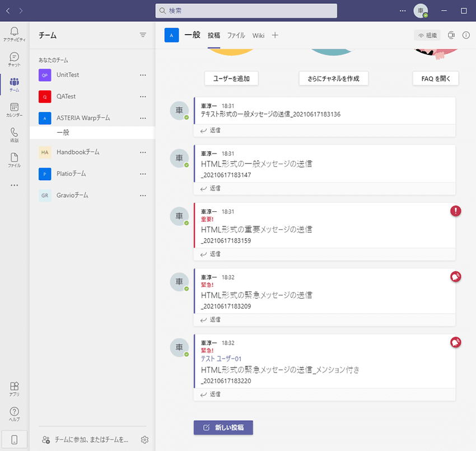Click the ASTERIA Warp channel avatar in header
476x451 pixels.
coord(171,35)
